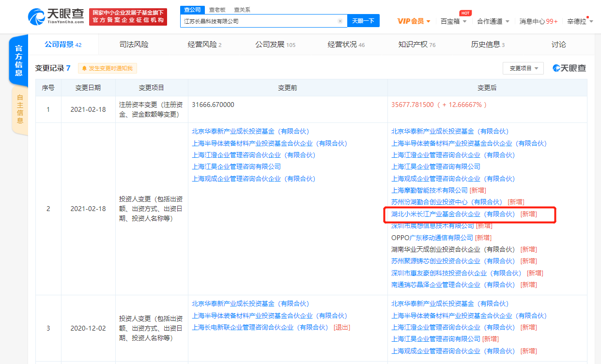Open 上海摩勤智能技术有限公司 link
601x364 pixels.
430,190
